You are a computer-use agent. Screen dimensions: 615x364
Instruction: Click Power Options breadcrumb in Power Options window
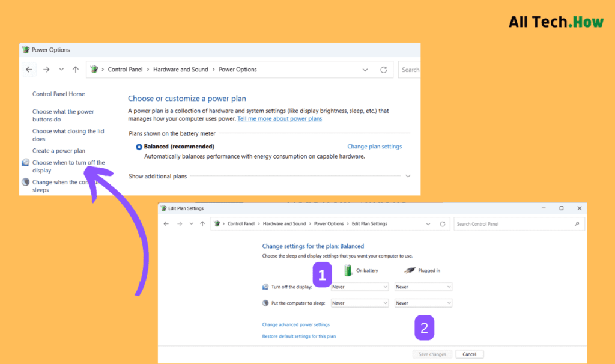(238, 70)
